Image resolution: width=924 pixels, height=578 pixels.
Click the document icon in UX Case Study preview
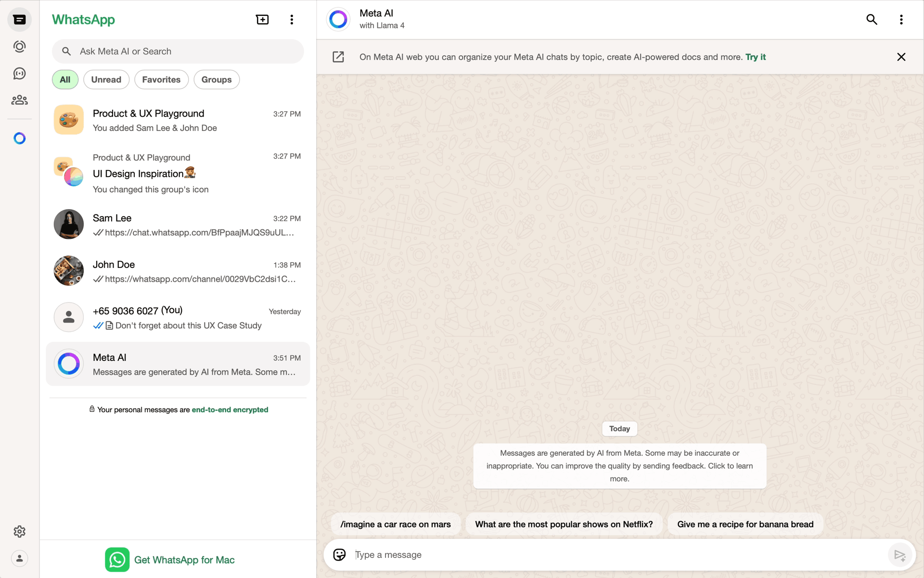tap(109, 326)
